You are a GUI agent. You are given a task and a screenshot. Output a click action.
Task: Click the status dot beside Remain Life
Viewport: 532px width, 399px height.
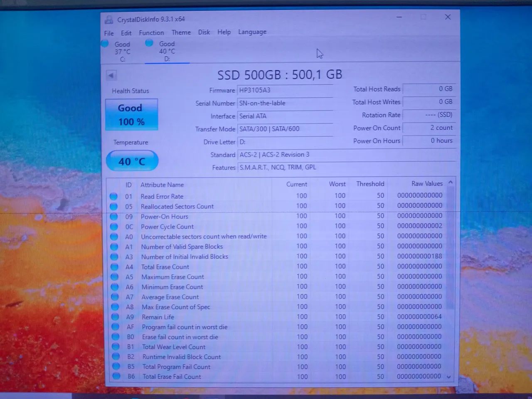pyautogui.click(x=115, y=316)
